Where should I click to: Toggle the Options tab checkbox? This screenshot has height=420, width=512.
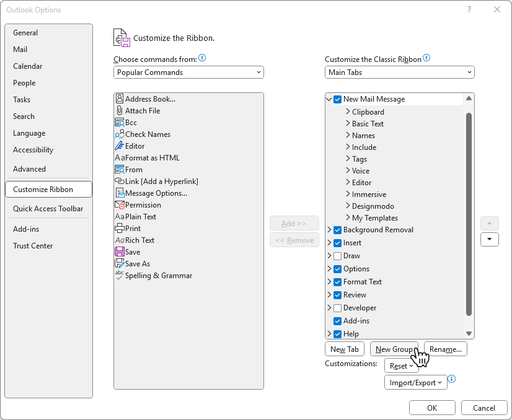point(338,269)
